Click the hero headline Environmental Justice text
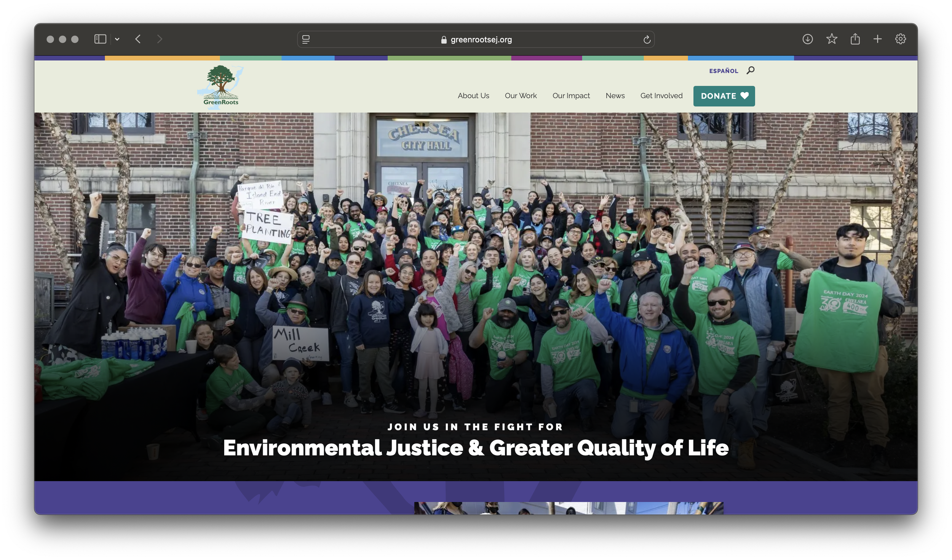This screenshot has width=952, height=560. 476,448
